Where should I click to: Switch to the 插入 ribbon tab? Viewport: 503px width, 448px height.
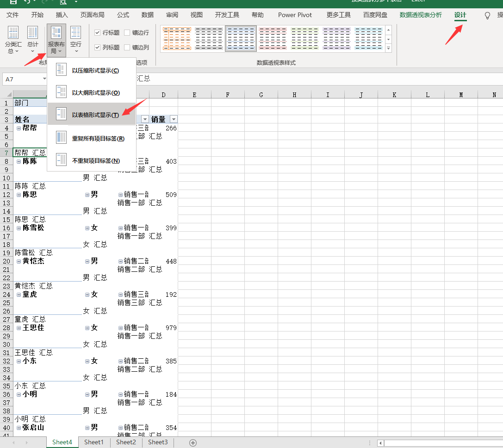[62, 15]
